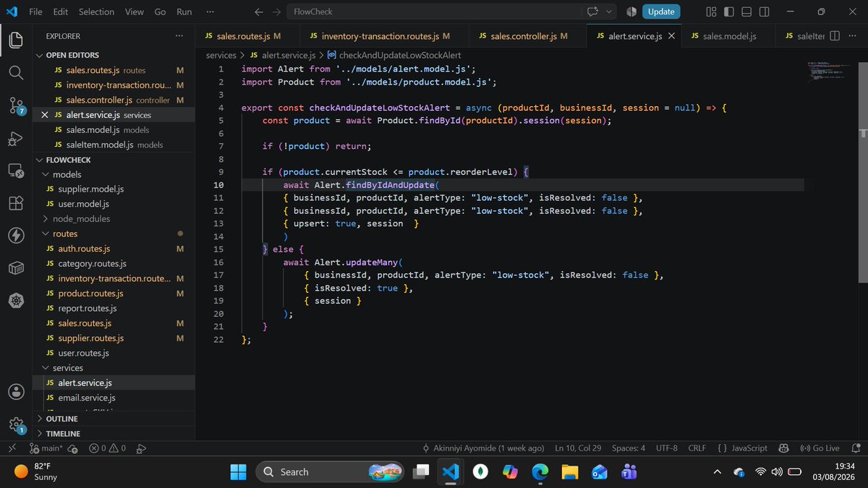The width and height of the screenshot is (868, 488).
Task: Open the Remote Explorer view
Action: (x=16, y=171)
